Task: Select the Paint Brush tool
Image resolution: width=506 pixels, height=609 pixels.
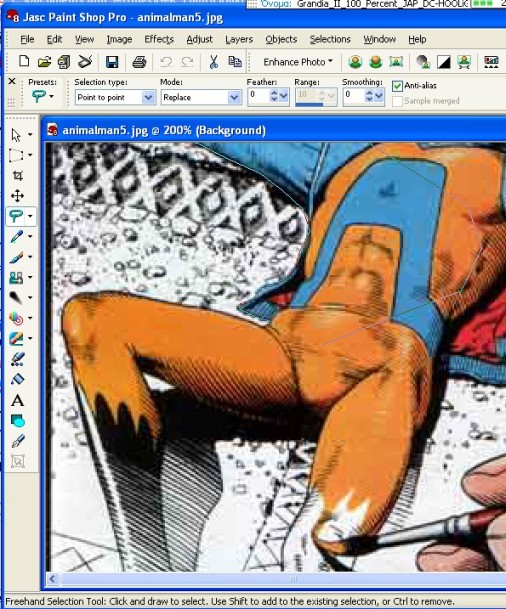Action: 16,257
